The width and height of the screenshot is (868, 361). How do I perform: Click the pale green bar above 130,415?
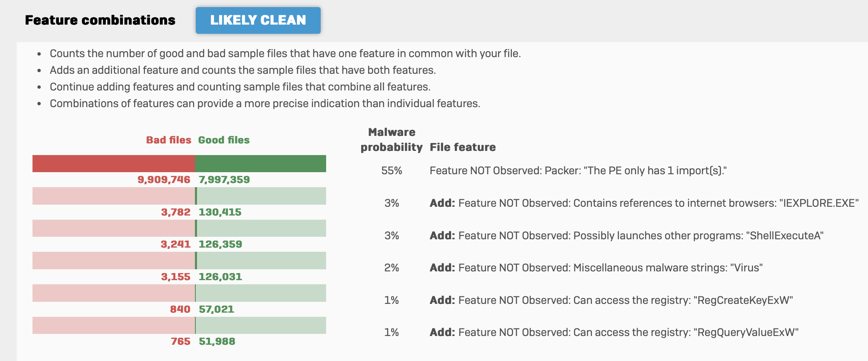pyautogui.click(x=261, y=196)
